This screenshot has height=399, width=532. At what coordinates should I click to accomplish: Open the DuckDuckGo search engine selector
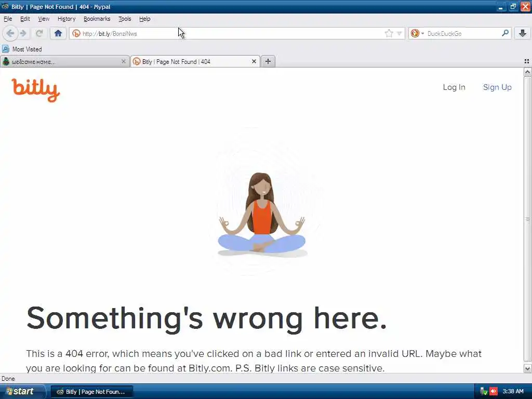pos(417,33)
